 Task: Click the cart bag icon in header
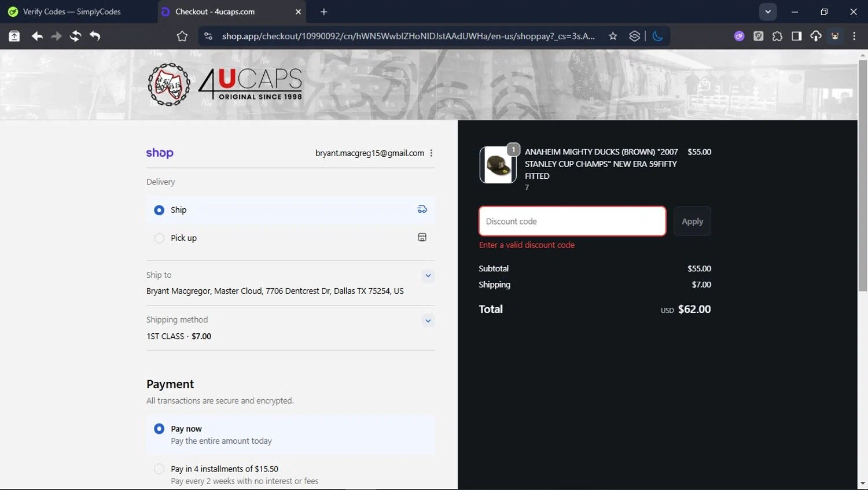click(x=704, y=84)
